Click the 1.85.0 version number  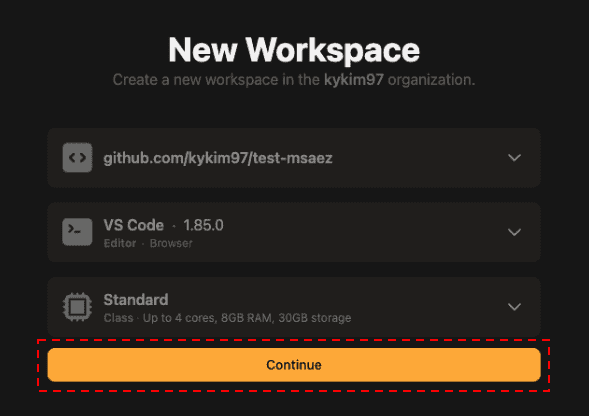pos(203,225)
